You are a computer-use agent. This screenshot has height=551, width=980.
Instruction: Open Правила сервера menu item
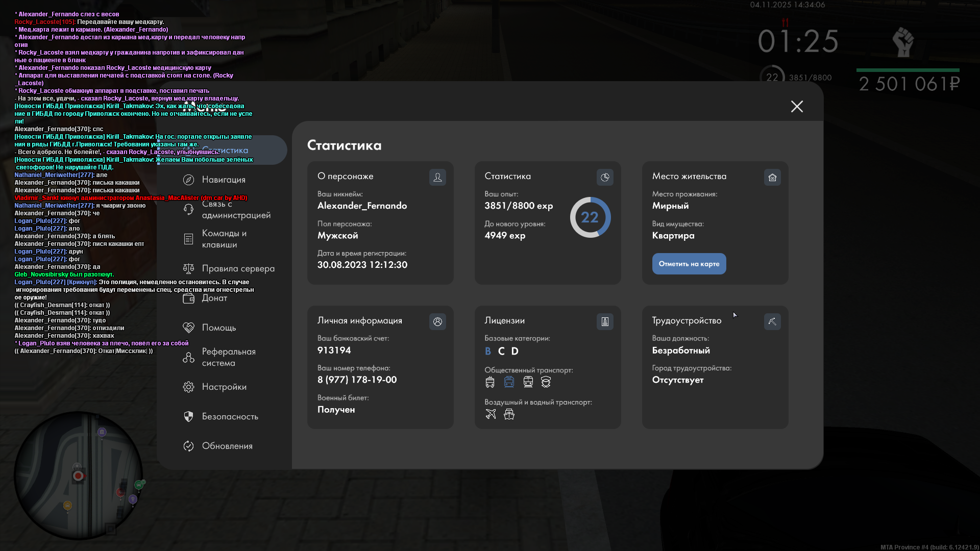point(237,268)
